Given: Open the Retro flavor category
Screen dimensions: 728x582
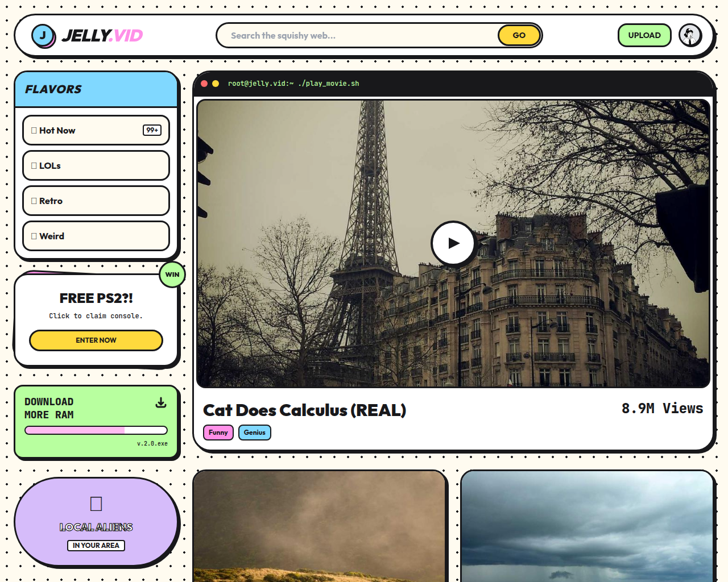Looking at the screenshot, I should click(x=96, y=201).
